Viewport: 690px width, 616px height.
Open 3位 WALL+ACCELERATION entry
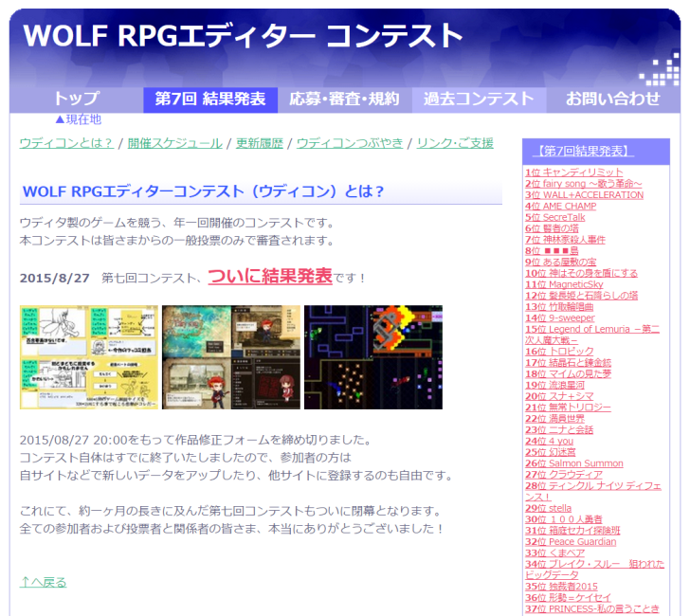pos(584,195)
